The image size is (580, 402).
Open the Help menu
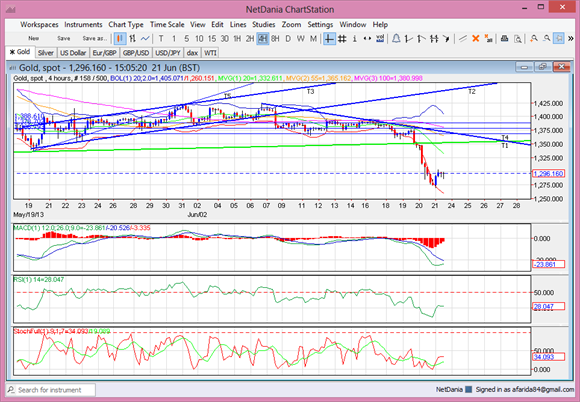click(380, 24)
